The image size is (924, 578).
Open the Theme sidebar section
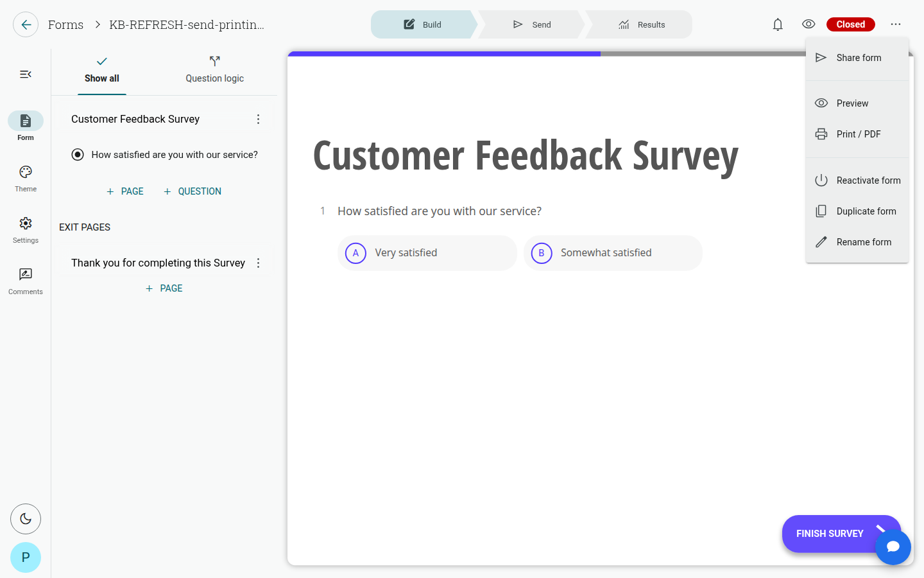pyautogui.click(x=26, y=178)
